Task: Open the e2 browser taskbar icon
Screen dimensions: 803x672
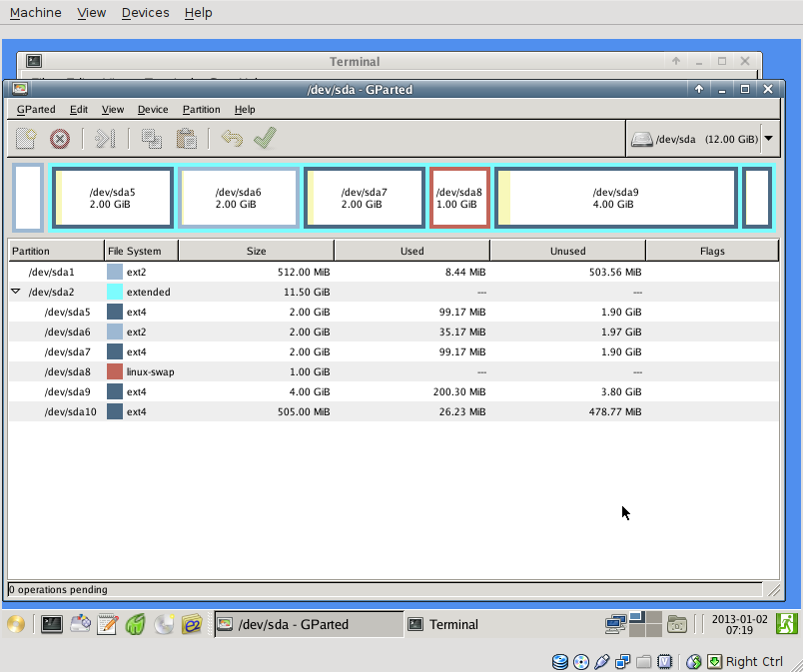Action: pos(192,624)
